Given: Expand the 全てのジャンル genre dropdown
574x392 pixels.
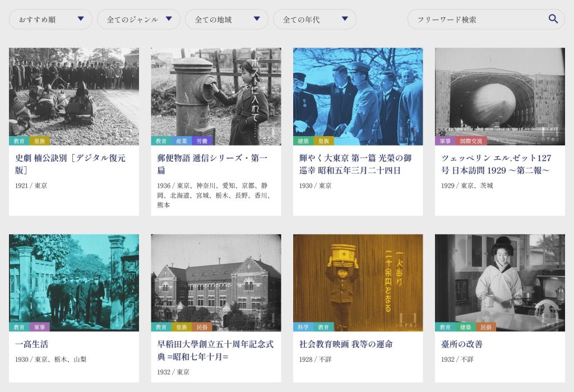Looking at the screenshot, I should point(138,19).
